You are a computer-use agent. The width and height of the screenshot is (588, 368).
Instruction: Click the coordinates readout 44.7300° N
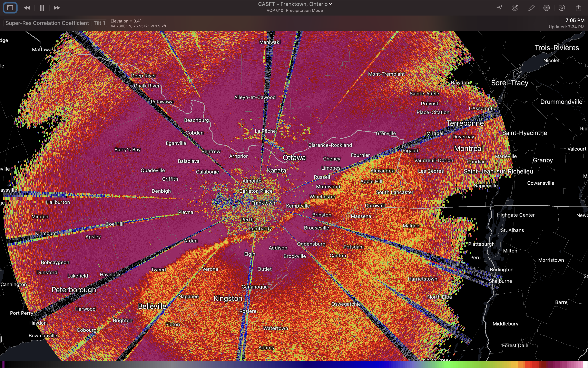[x=138, y=26]
